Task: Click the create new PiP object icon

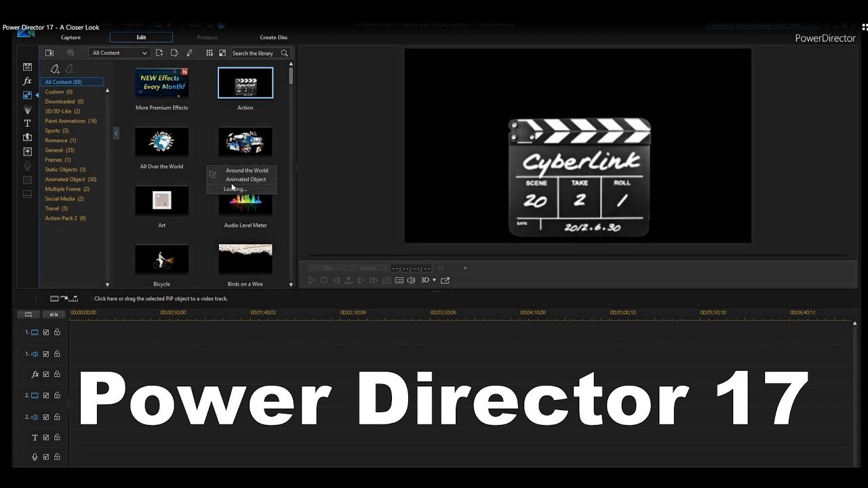Action: [159, 53]
